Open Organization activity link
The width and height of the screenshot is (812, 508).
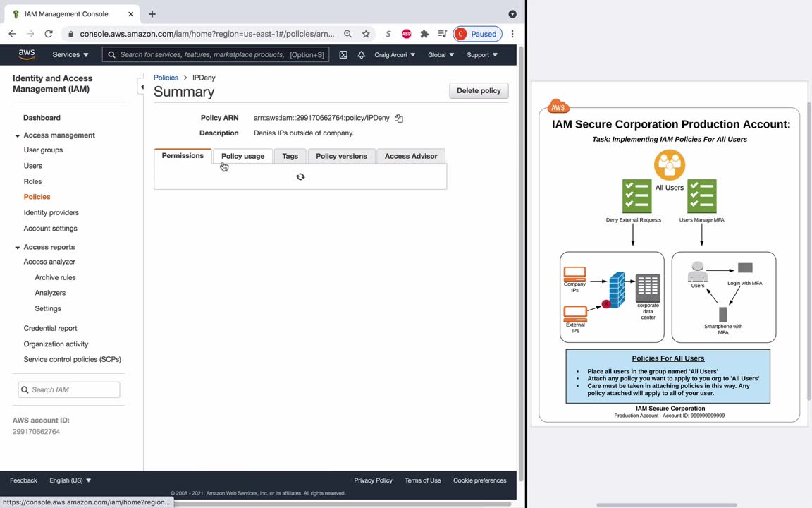point(56,344)
